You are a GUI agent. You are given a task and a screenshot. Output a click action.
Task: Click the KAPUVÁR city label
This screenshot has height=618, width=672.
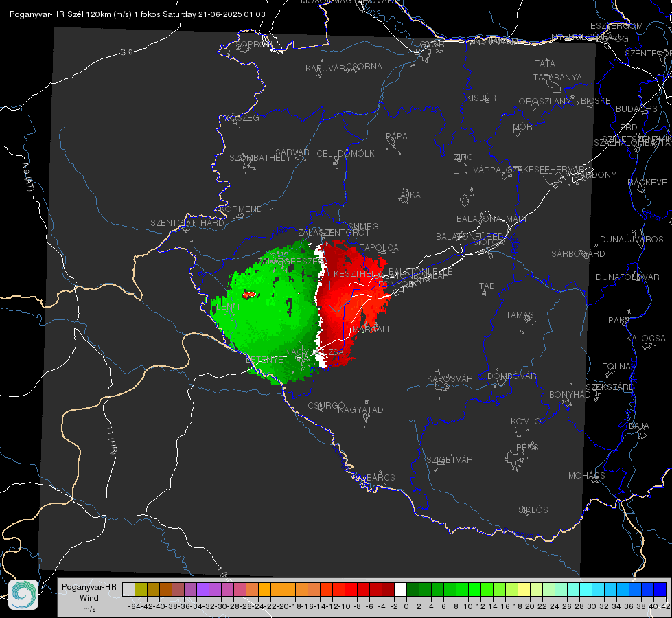coord(326,69)
